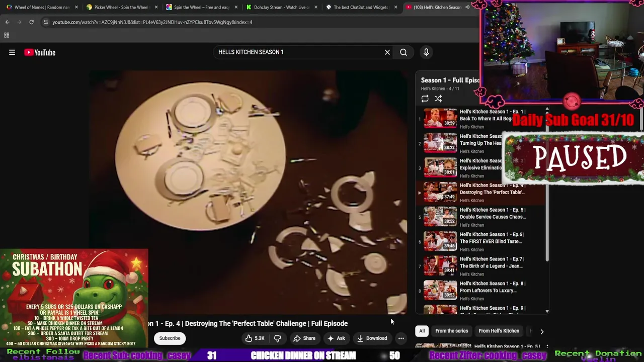Open the 38:22 Episode 2 thumbnail
The image size is (644, 362).
coord(440,143)
